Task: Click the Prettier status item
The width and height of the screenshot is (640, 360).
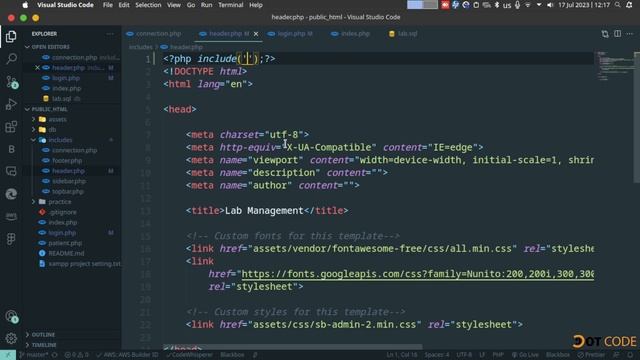Action: pos(592,355)
